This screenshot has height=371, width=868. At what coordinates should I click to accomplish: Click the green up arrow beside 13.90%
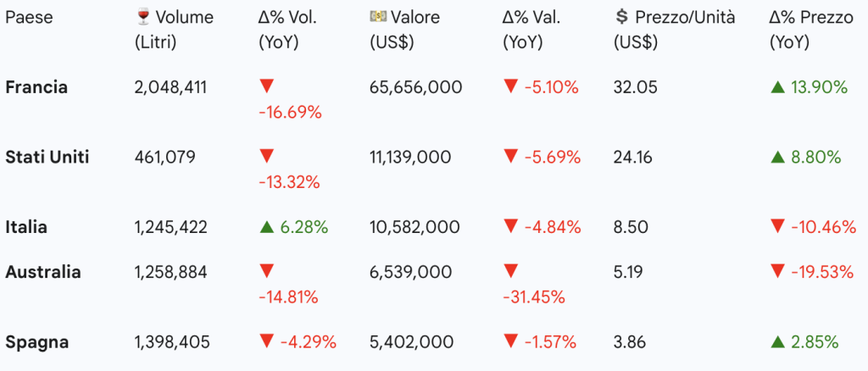coord(776,86)
